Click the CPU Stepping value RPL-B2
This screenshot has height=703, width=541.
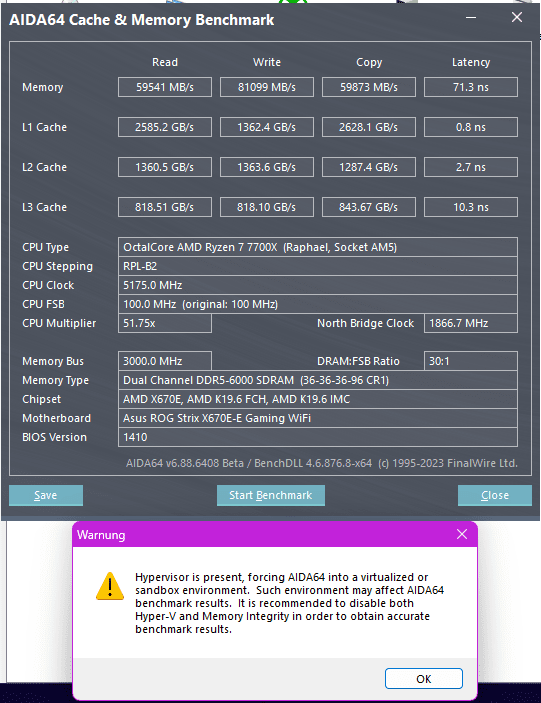[318, 266]
